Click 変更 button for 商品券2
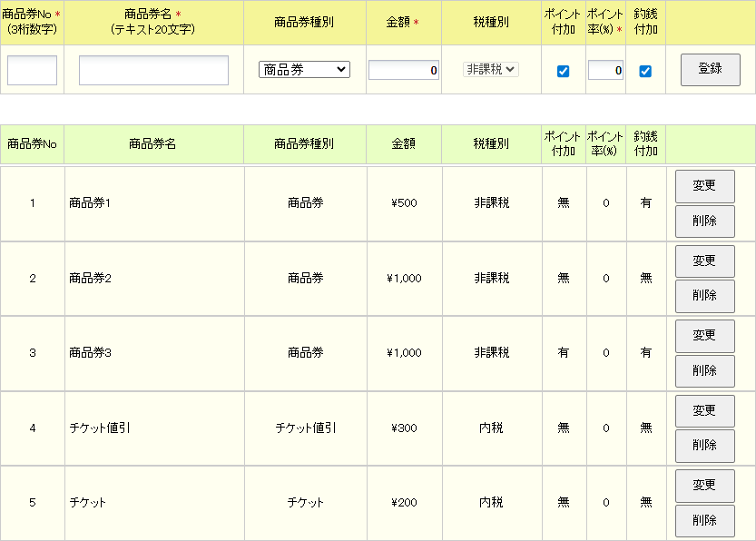The height and width of the screenshot is (541, 756). coord(705,261)
